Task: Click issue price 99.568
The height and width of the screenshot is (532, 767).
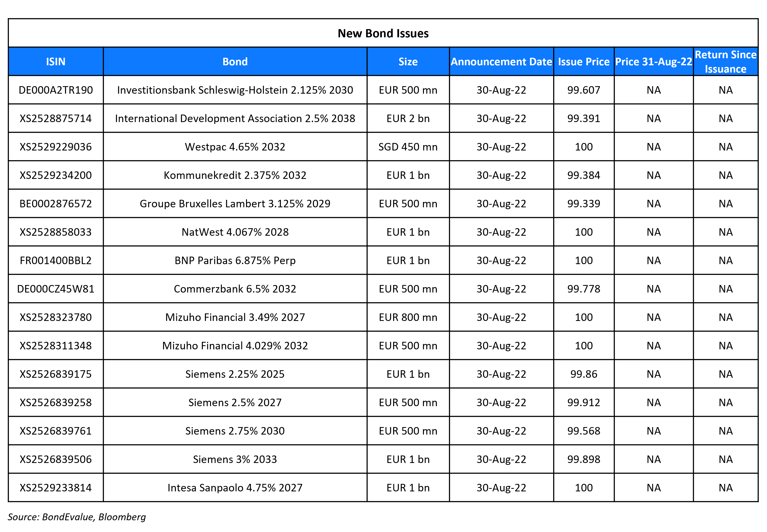Action: [x=583, y=431]
